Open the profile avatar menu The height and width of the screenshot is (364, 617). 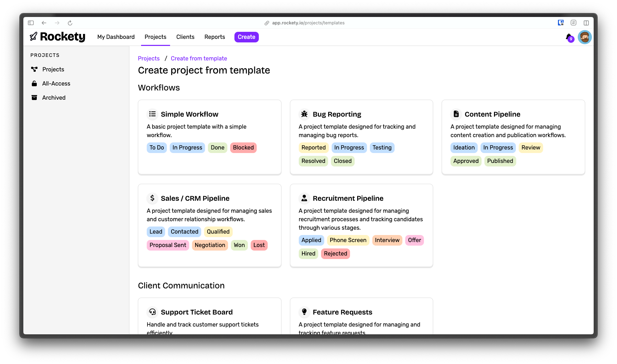[x=585, y=37]
